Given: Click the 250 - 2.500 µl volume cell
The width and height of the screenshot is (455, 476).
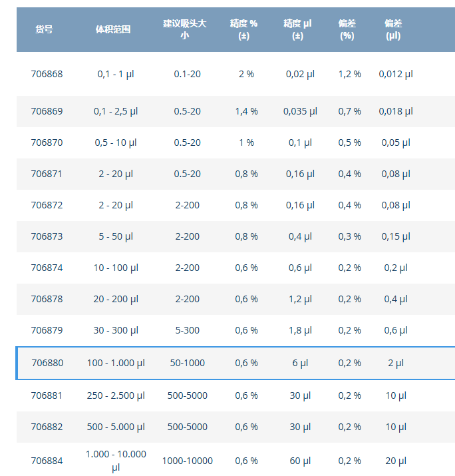Looking at the screenshot, I should 116,395.
